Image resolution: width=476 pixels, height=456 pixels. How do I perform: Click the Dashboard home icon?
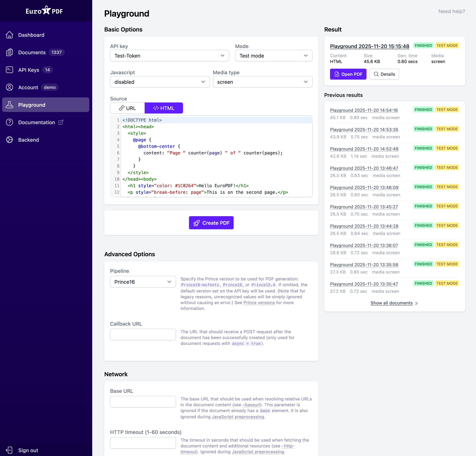[9, 35]
